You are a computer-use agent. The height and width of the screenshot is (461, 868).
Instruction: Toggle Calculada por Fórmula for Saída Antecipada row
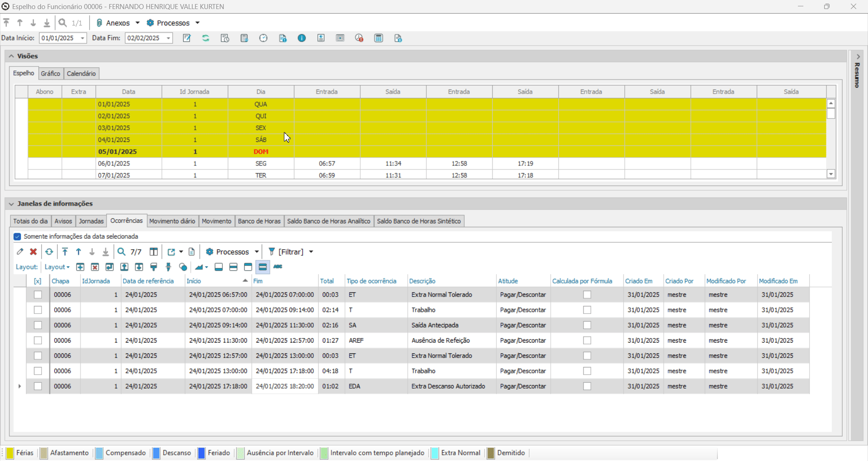click(x=587, y=325)
